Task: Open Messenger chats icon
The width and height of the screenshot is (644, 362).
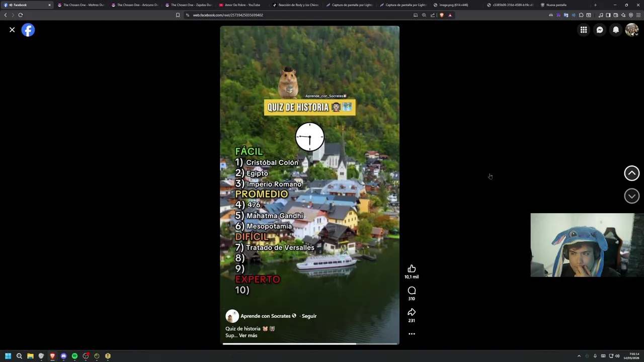Action: [600, 30]
